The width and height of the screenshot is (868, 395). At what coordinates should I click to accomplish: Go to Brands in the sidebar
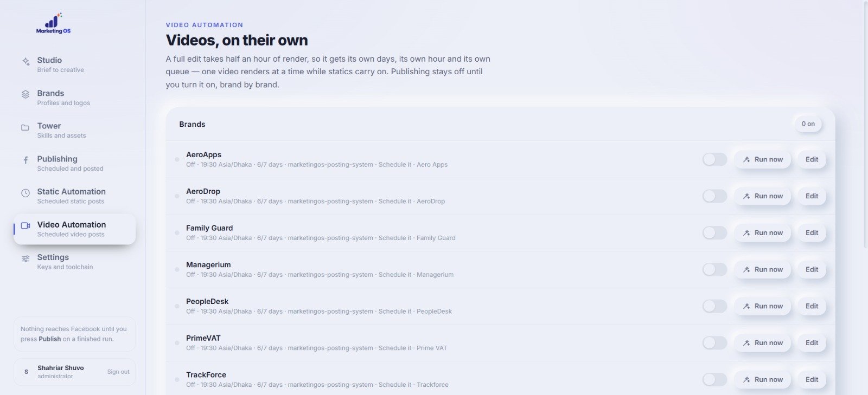(x=74, y=98)
